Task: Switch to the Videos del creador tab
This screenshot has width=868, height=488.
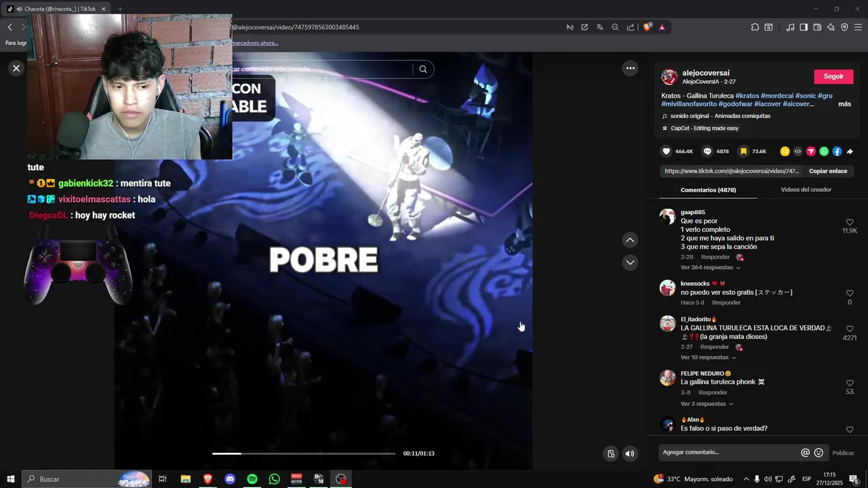Action: [806, 190]
